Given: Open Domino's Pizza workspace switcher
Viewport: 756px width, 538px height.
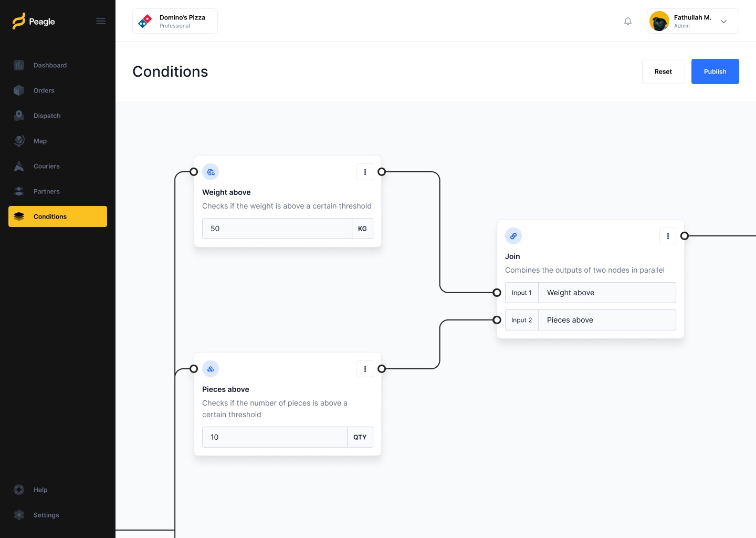Looking at the screenshot, I should coord(175,21).
